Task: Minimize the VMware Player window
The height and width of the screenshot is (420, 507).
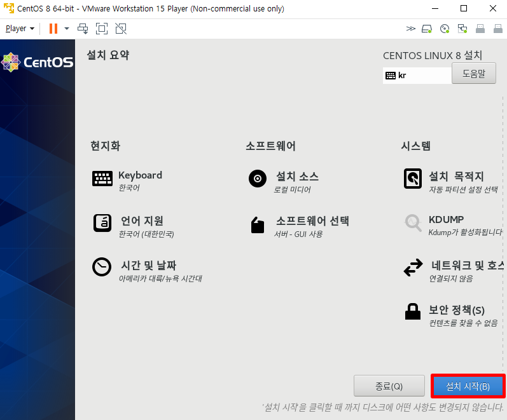Action: point(435,8)
